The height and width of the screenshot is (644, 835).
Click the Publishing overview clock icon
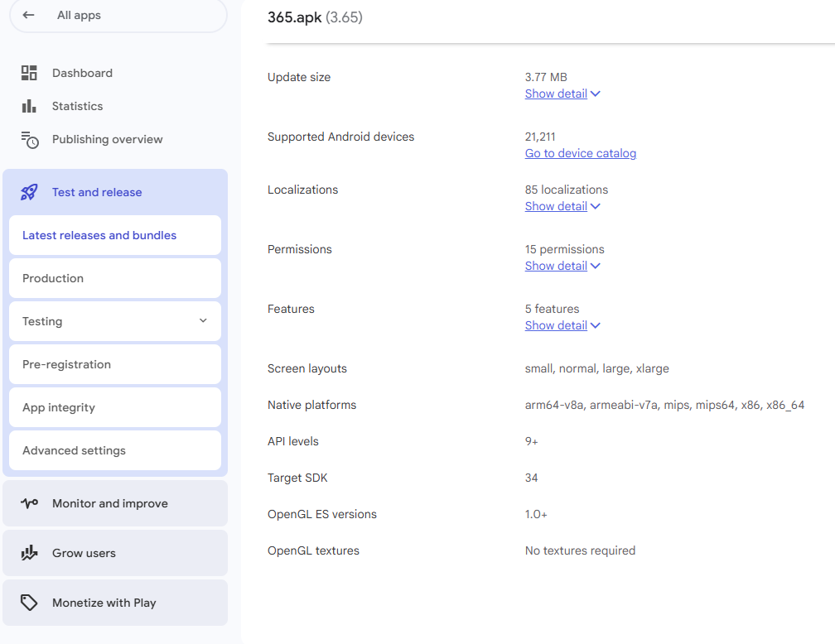pos(29,139)
